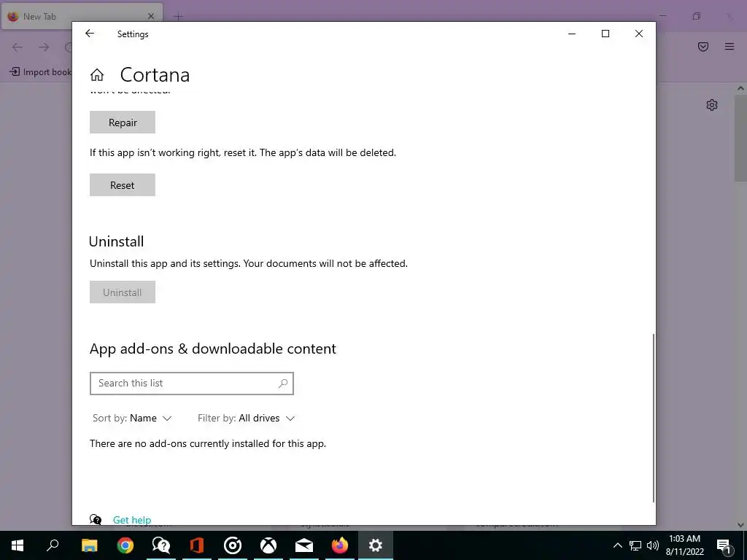Open the taskbar clock and date

tap(684, 545)
